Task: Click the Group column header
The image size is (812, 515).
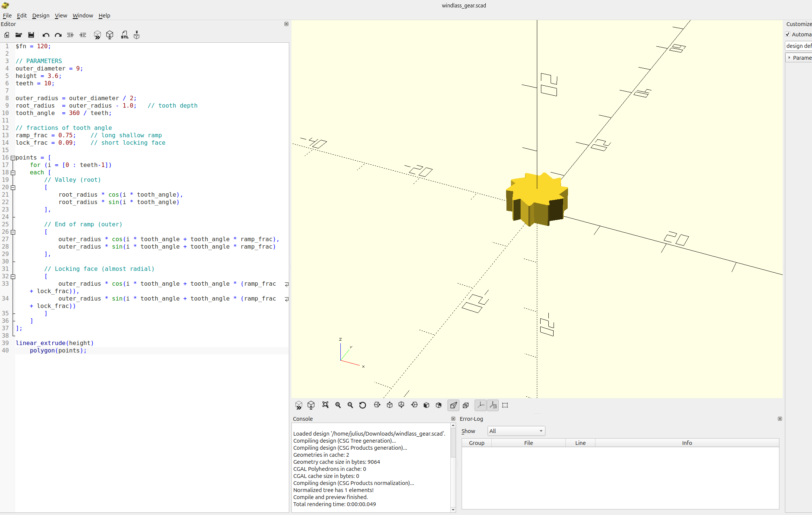Action: tap(476, 443)
